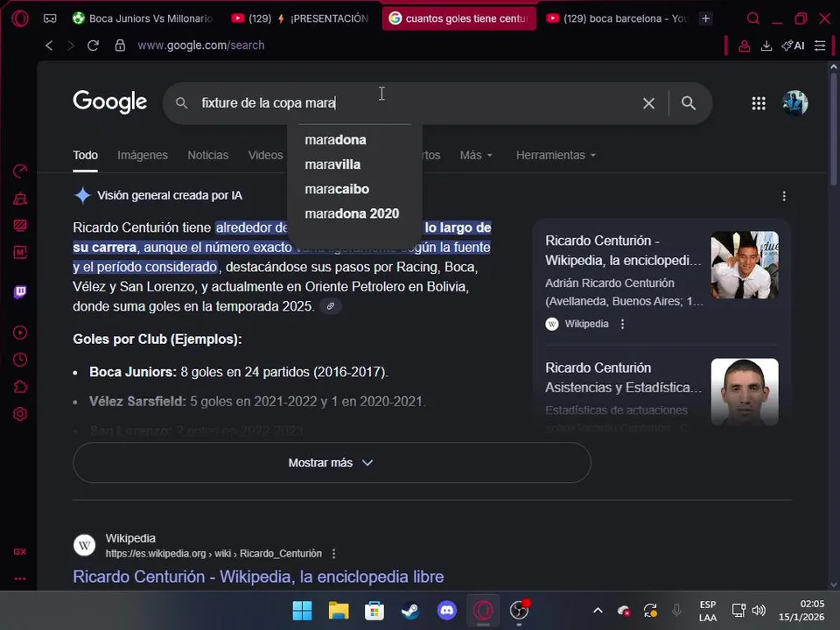Select the Todo results tab
Screen dimensions: 840x630
85,156
